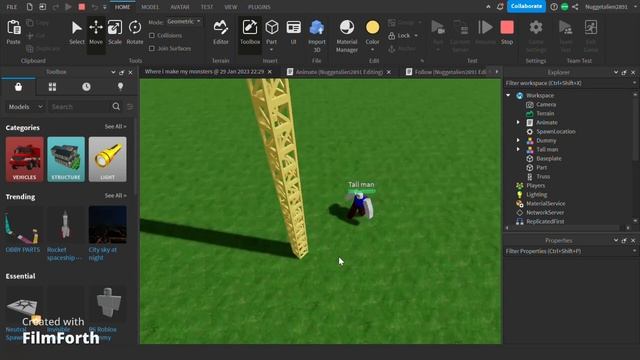Open the Terrain Editor
Screen dimensions: 640x360
point(221,33)
